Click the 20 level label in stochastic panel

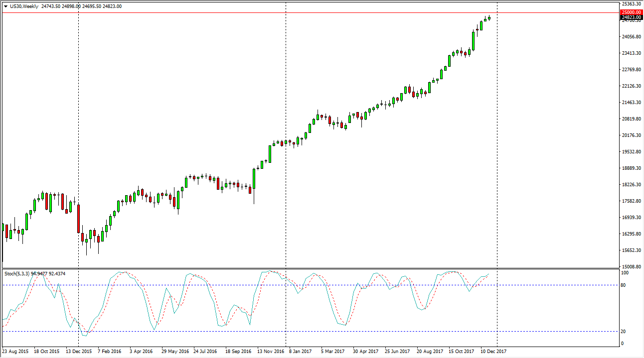[x=624, y=332]
